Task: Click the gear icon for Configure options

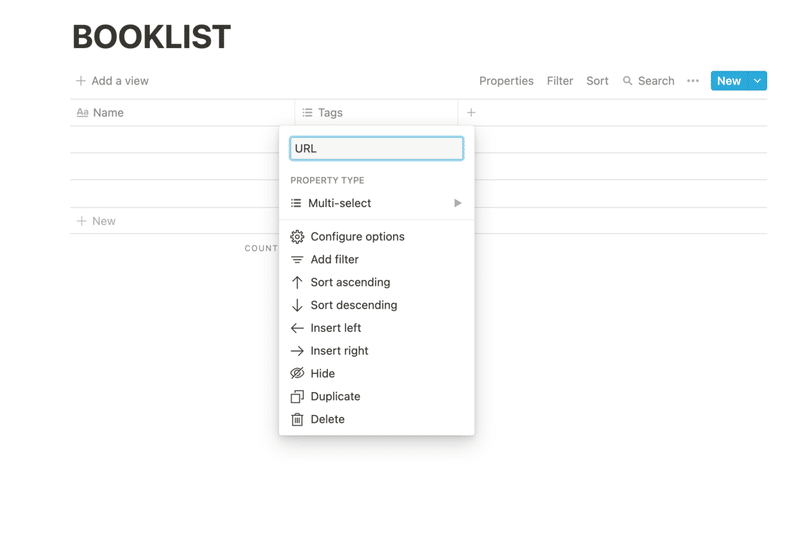Action: pyautogui.click(x=297, y=237)
